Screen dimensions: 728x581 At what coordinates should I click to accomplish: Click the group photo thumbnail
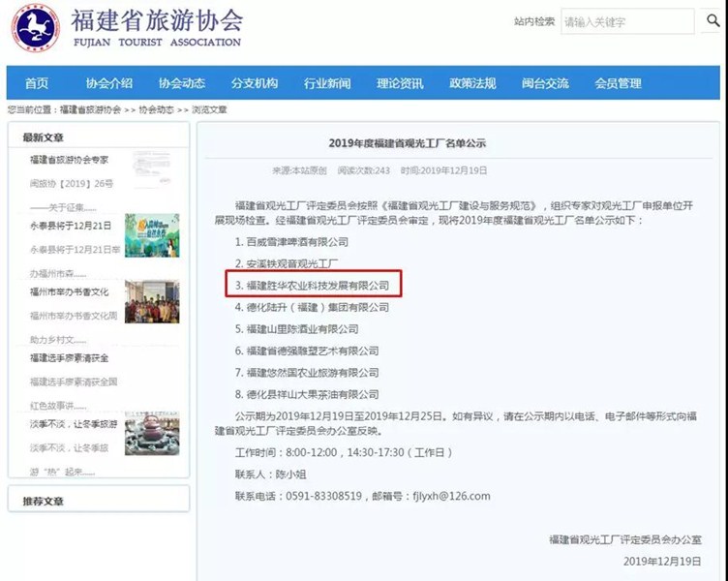152,301
